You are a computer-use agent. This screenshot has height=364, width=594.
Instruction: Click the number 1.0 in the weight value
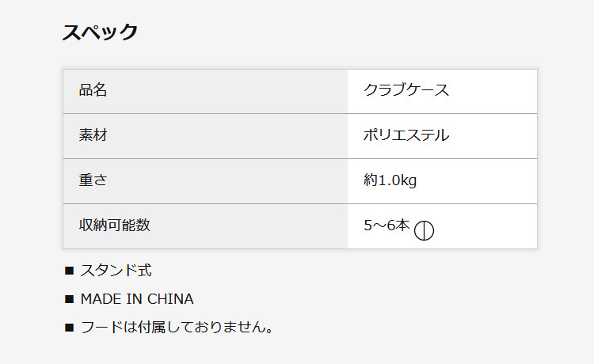point(388,180)
